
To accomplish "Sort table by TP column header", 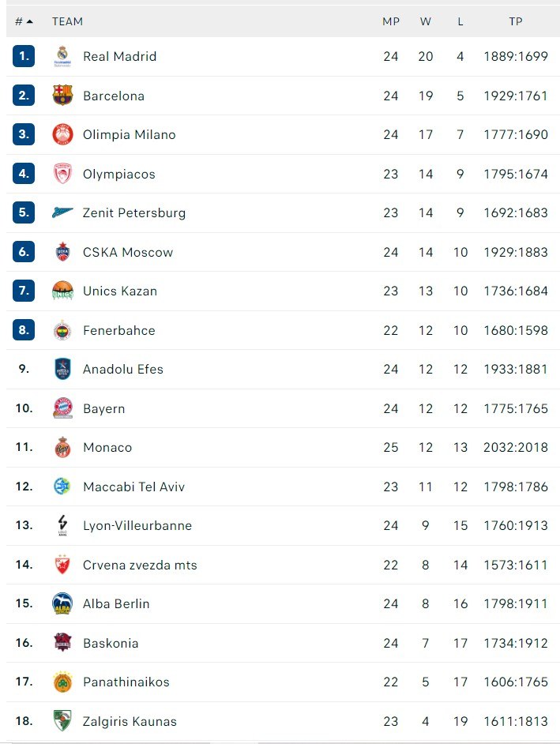I will (x=516, y=21).
